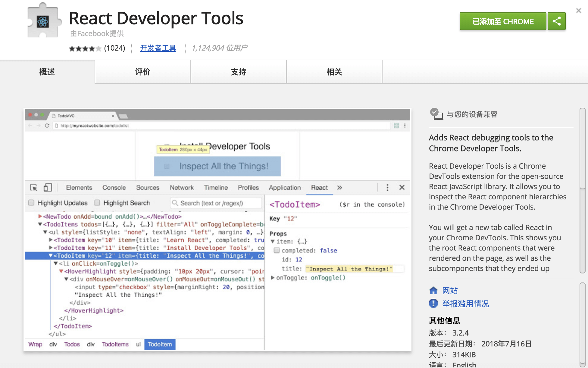Open the DevTools three-dot options menu
Viewport: 588px width, 368px height.
point(387,187)
